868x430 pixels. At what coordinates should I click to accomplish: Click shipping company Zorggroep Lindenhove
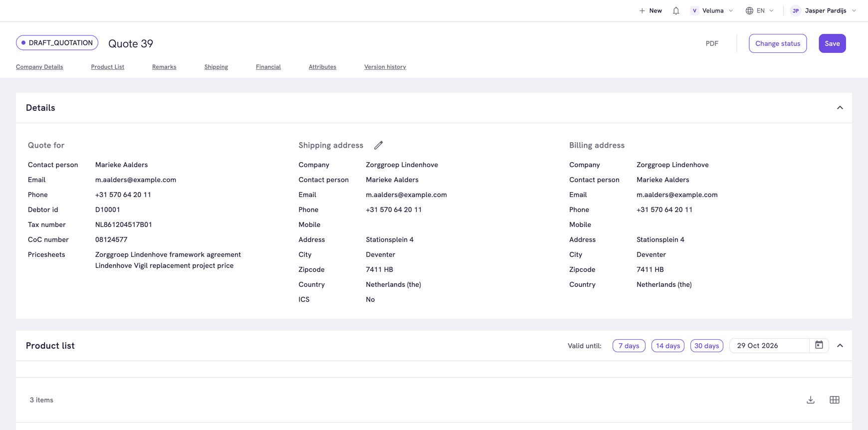coord(402,165)
